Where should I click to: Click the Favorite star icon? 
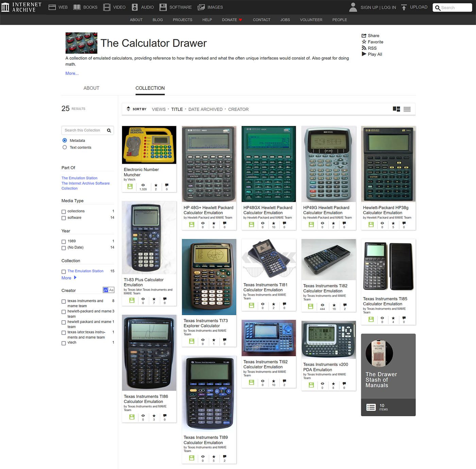coord(364,42)
